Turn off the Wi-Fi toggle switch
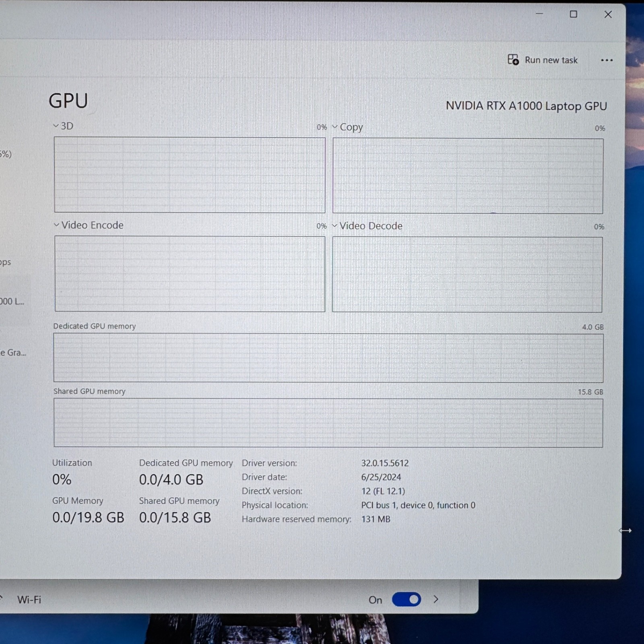The height and width of the screenshot is (644, 644). pyautogui.click(x=407, y=600)
